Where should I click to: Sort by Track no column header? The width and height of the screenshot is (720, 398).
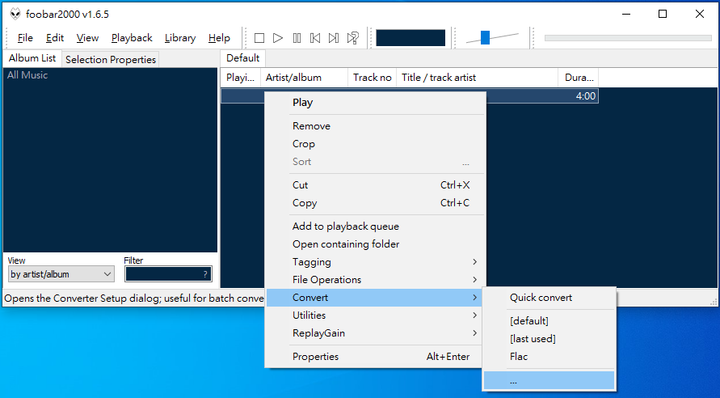tap(372, 78)
